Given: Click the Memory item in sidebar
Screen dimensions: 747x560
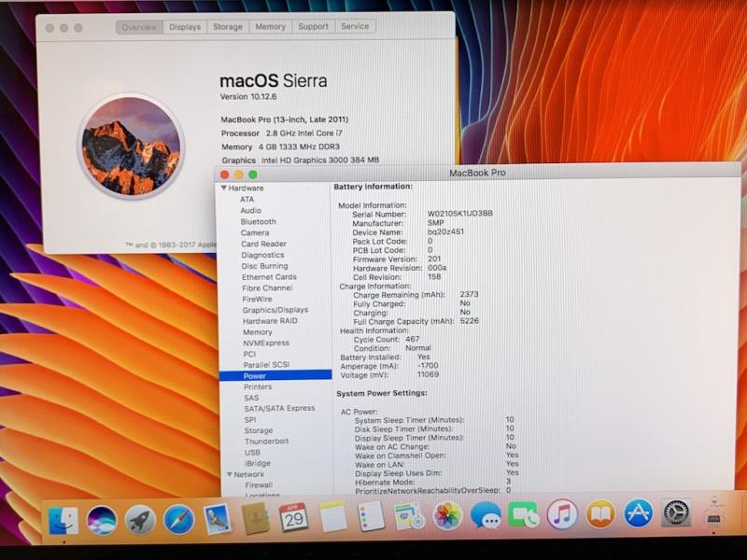Looking at the screenshot, I should (x=258, y=332).
